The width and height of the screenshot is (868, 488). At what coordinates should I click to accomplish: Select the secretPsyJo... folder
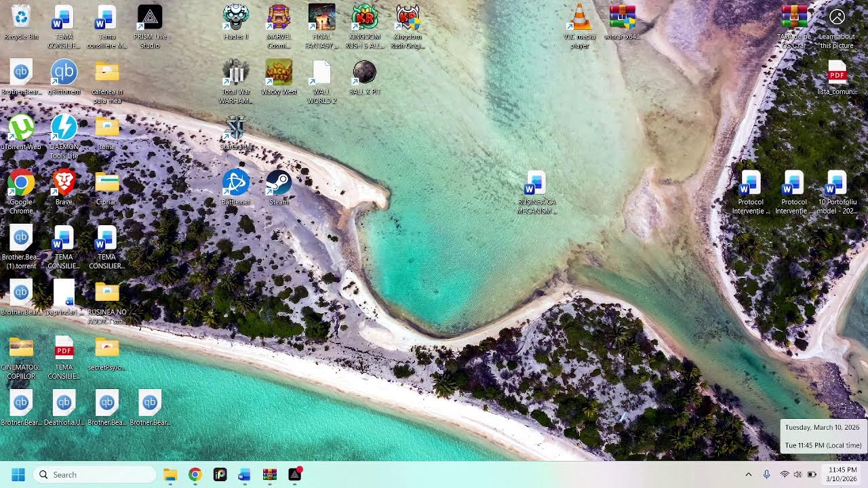(107, 353)
